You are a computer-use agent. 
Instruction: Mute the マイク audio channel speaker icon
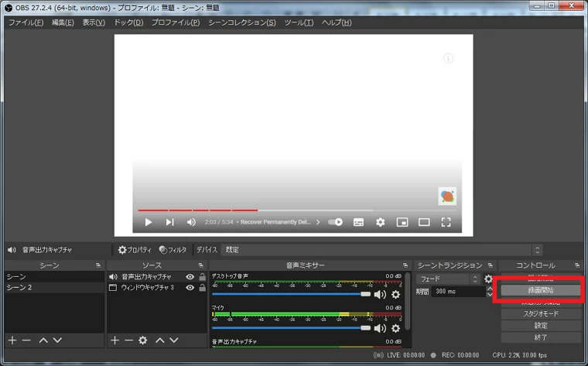(380, 327)
